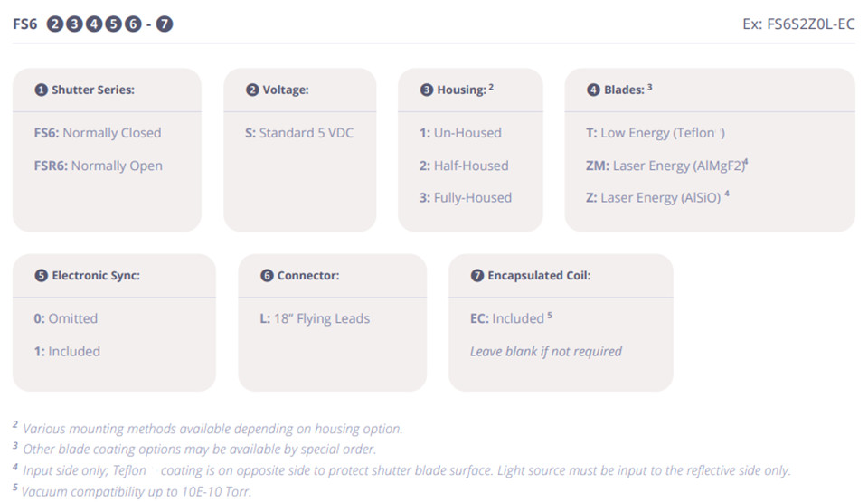This screenshot has width=868, height=502.
Task: Click the number 5 Electronic Sync badge
Action: pos(41,276)
